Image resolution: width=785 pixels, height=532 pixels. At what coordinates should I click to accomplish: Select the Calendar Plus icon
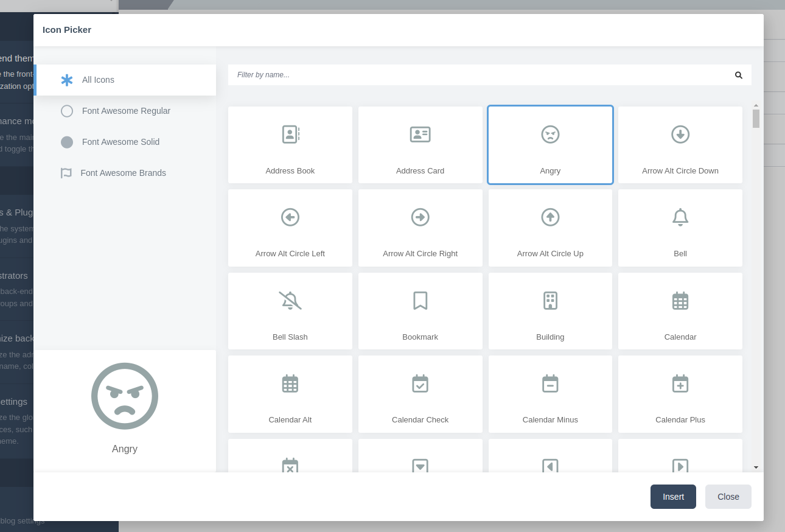680,394
